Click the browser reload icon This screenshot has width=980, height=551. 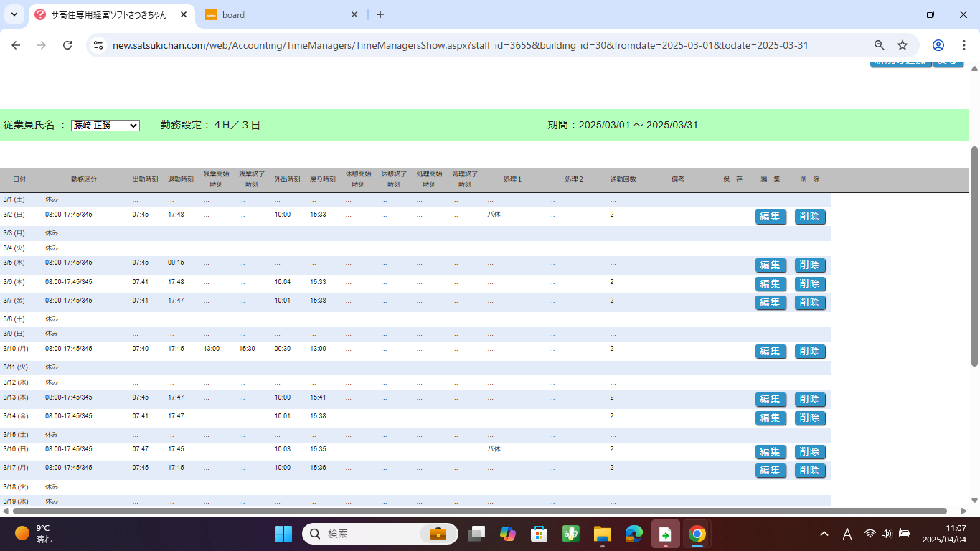click(67, 45)
